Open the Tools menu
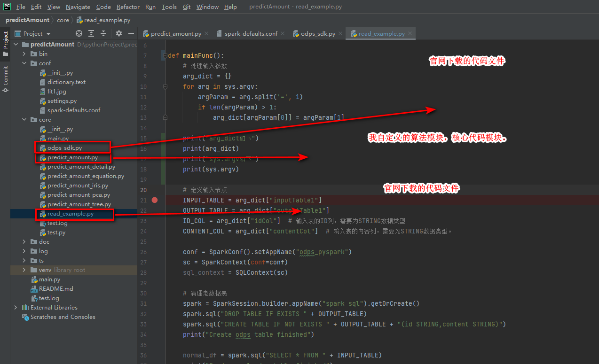599x364 pixels. pyautogui.click(x=169, y=7)
